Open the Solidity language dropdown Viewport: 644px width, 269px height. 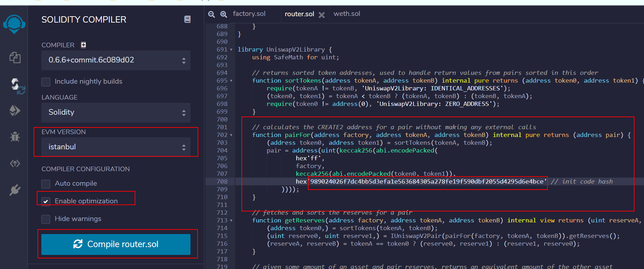[116, 113]
